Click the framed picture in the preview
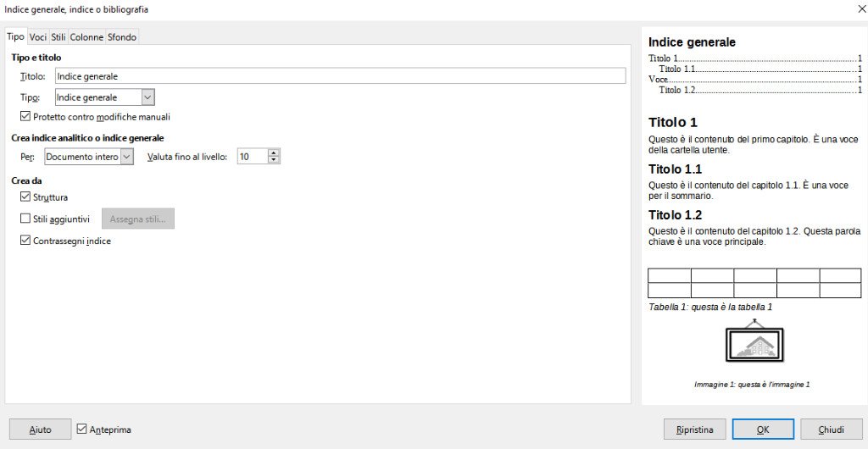Viewport: 868px width, 449px height. point(754,341)
